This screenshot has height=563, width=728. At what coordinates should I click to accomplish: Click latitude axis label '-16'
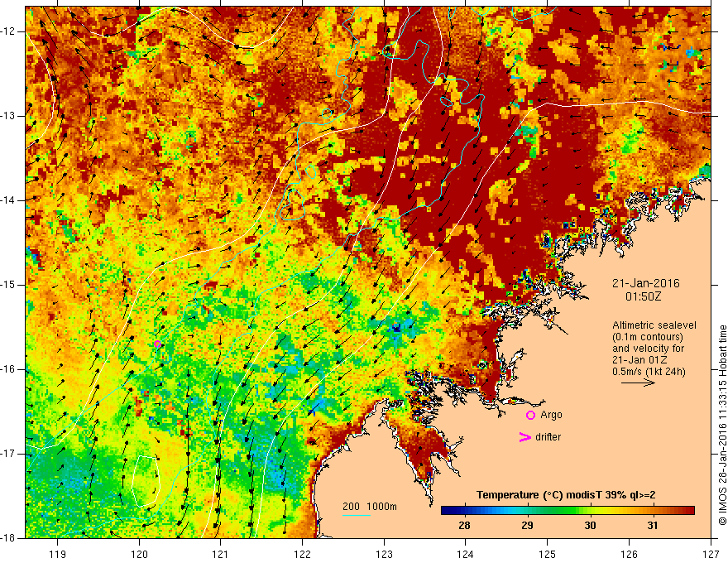[x=8, y=369]
